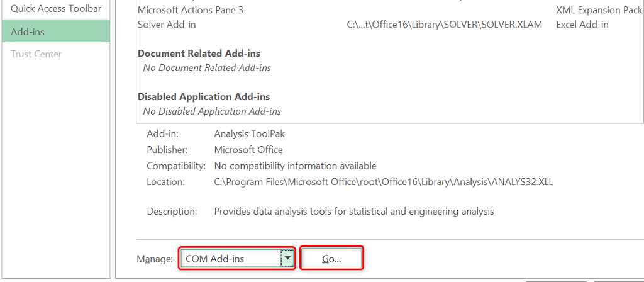The image size is (644, 282).
Task: Click the "No Document Related Add-ins" line
Action: coord(207,67)
